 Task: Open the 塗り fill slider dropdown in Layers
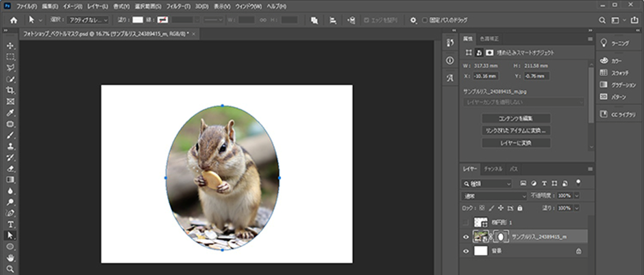tap(577, 208)
